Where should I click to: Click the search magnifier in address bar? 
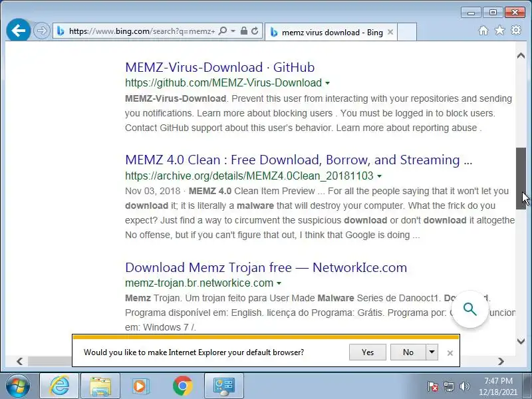(x=223, y=31)
